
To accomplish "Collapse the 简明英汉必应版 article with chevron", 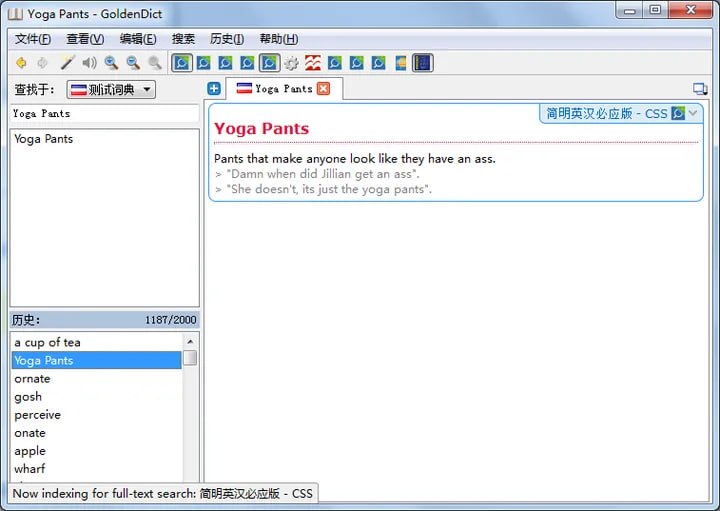I will click(x=695, y=113).
